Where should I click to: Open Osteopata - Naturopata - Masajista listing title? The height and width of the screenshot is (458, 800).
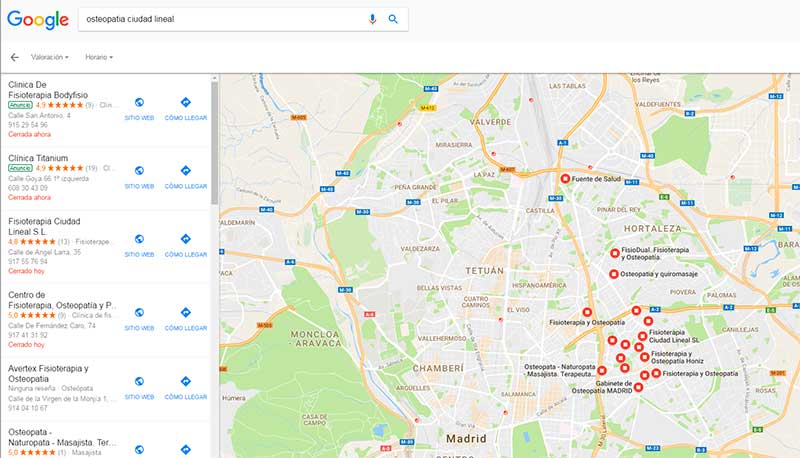(62, 437)
